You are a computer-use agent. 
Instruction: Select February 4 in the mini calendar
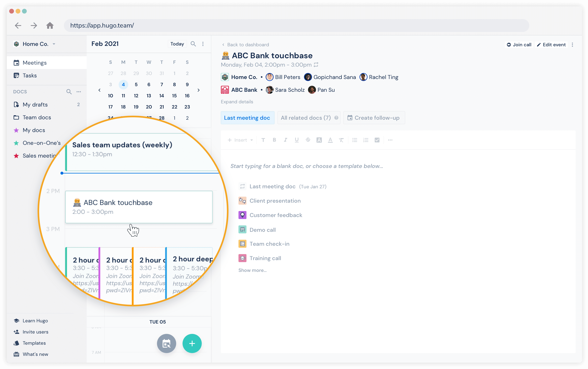[123, 85]
